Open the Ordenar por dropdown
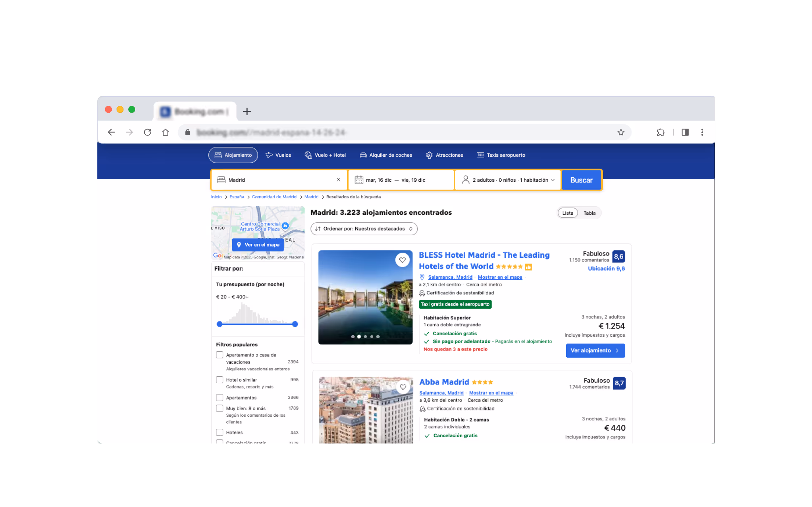 (364, 228)
